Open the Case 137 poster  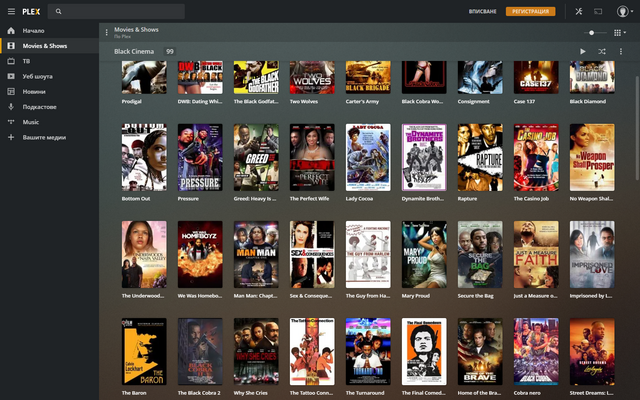[x=536, y=77]
